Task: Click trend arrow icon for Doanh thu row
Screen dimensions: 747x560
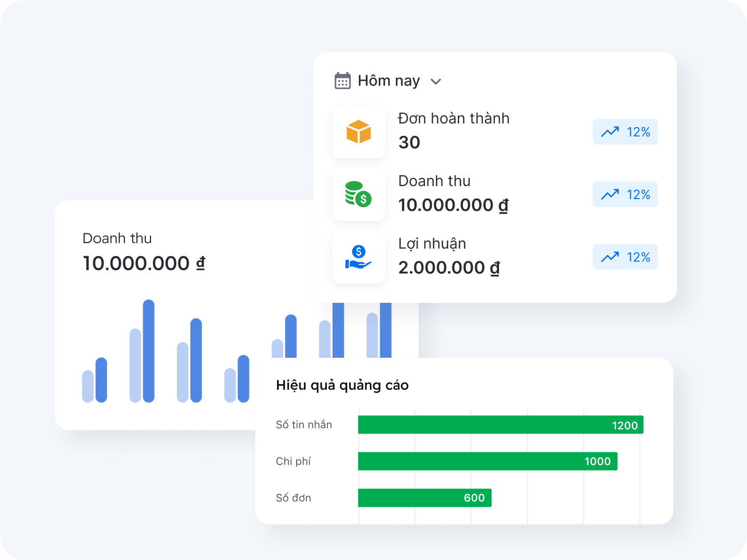Action: (610, 194)
